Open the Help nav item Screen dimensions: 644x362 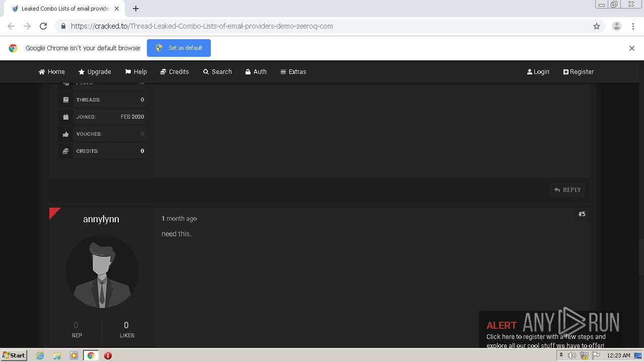pyautogui.click(x=136, y=72)
